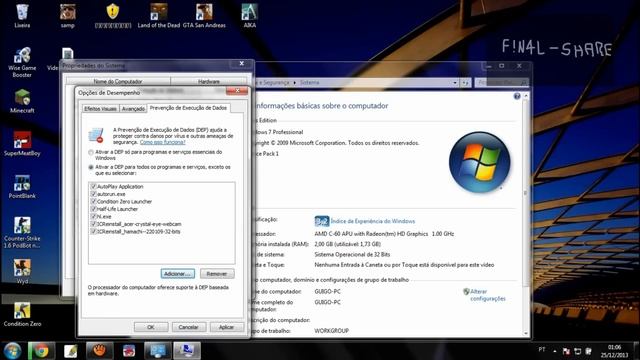640x360 pixels.
Task: Open the Wise Game Booster desktop icon
Action: pyautogui.click(x=22, y=62)
